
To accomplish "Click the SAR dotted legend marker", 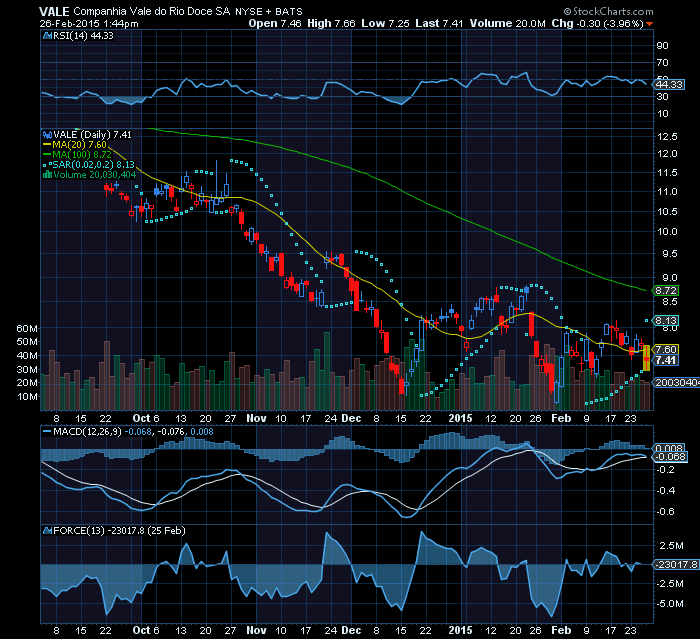I will 47,165.
